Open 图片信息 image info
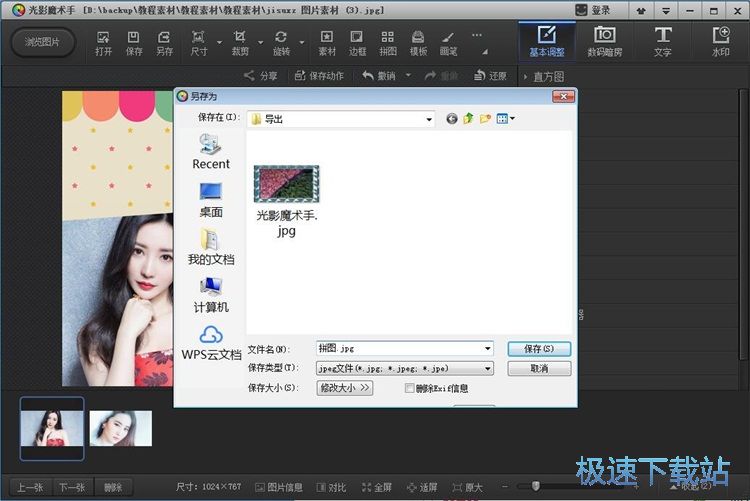The width and height of the screenshot is (750, 501). tap(279, 487)
